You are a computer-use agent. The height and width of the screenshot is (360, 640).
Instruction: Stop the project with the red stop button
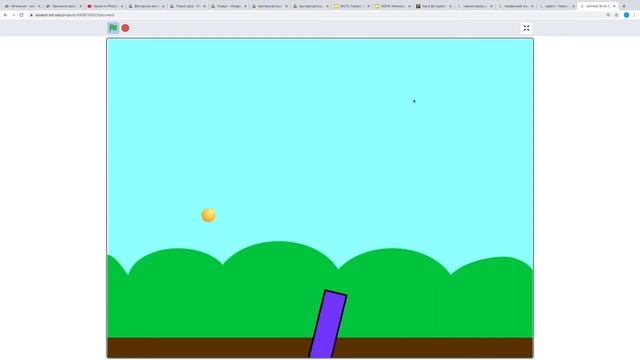point(125,28)
